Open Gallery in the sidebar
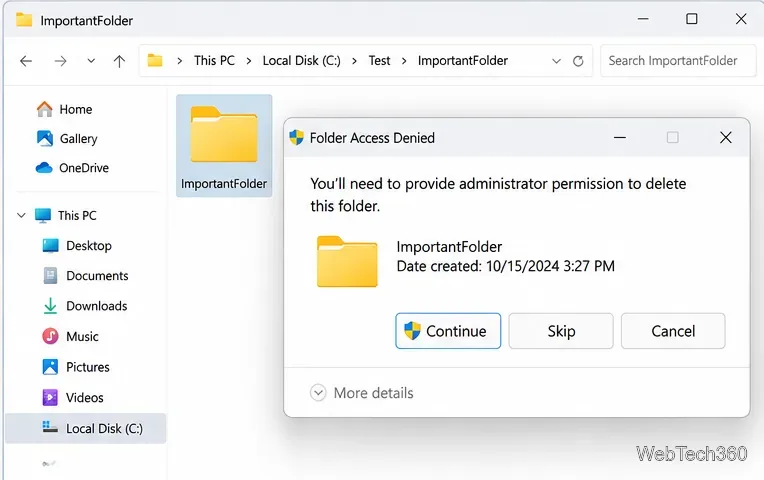Screen dimensions: 764x480 tap(67, 138)
